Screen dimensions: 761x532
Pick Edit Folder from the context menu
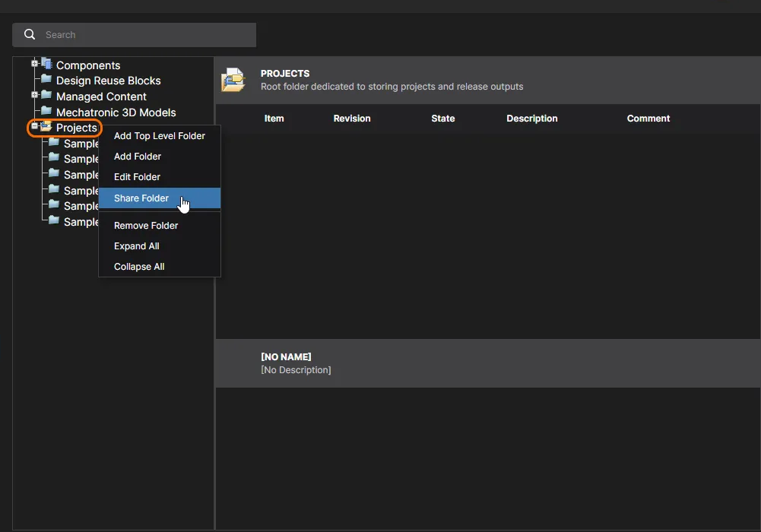point(137,177)
